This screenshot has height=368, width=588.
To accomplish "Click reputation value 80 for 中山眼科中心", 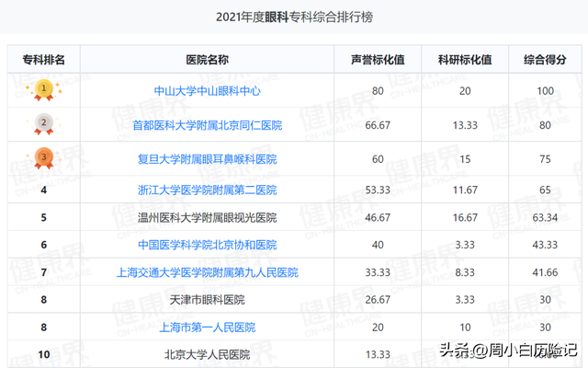I will click(378, 91).
